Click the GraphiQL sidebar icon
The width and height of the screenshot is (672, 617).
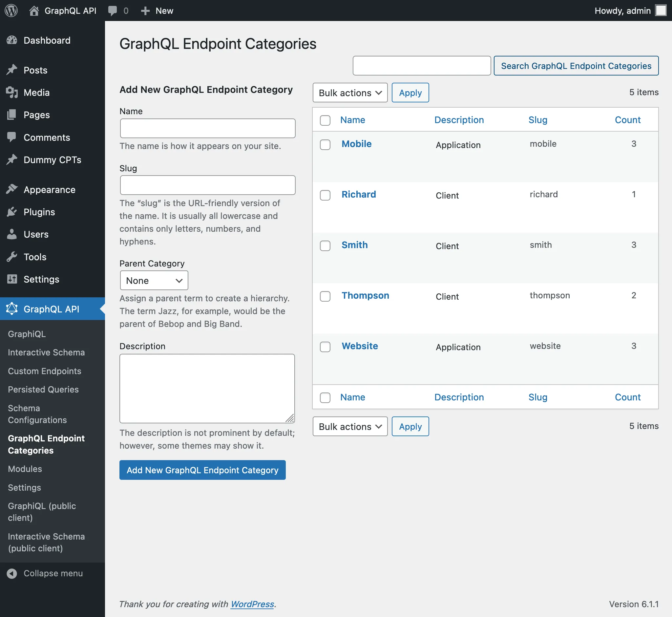pyautogui.click(x=26, y=333)
